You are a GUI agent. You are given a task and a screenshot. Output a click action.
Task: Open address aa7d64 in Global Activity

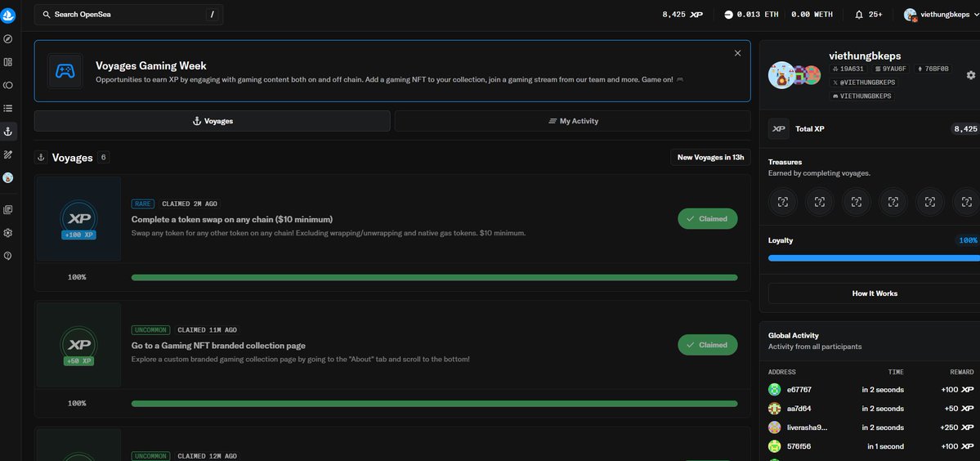tap(799, 409)
